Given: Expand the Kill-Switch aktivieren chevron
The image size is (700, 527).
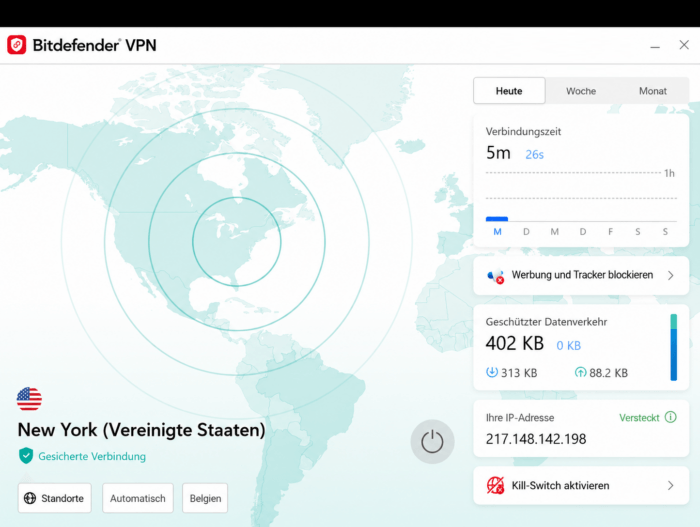Looking at the screenshot, I should (x=671, y=485).
